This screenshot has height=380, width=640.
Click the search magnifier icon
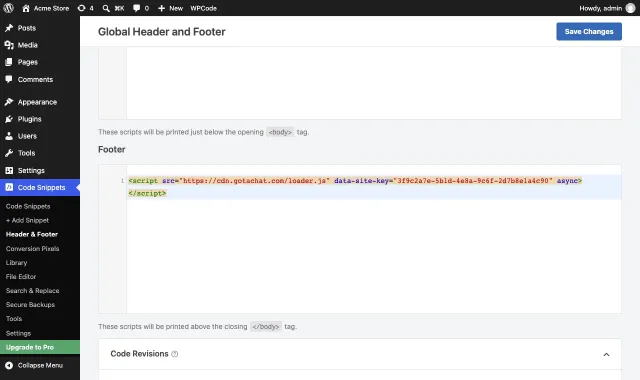tap(106, 8)
